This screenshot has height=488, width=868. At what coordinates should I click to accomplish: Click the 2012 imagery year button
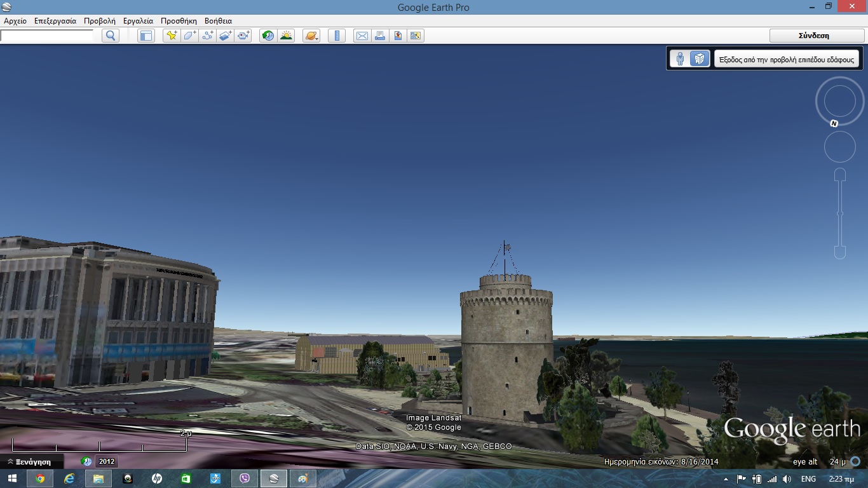click(x=106, y=461)
